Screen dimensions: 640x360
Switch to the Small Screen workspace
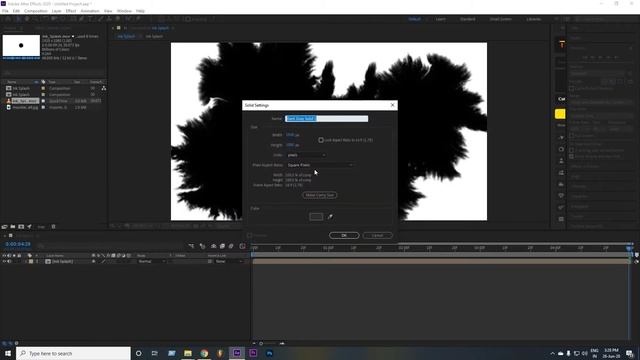pos(500,19)
